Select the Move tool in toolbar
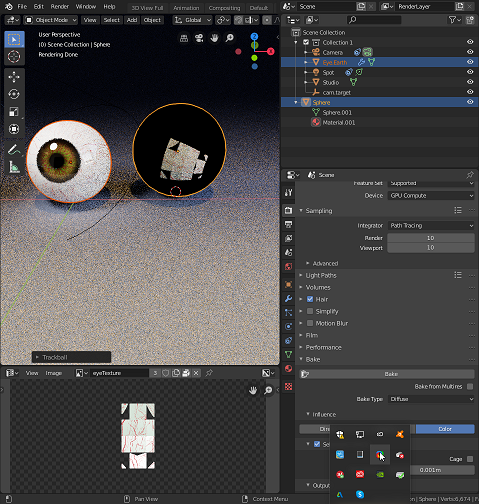Image resolution: width=479 pixels, height=504 pixels. pyautogui.click(x=14, y=77)
